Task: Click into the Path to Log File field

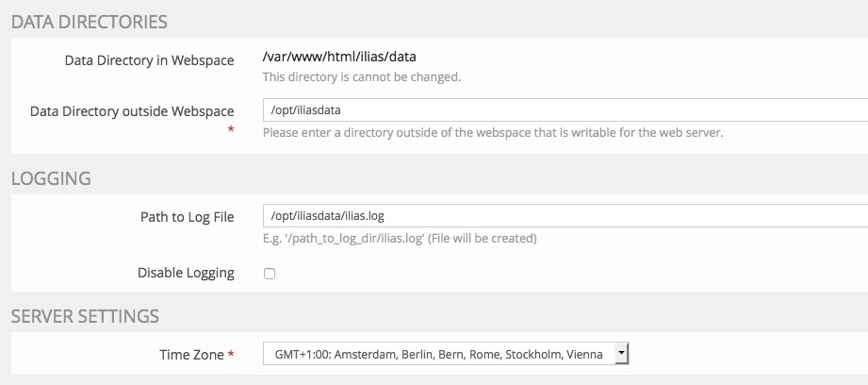Action: 564,216
